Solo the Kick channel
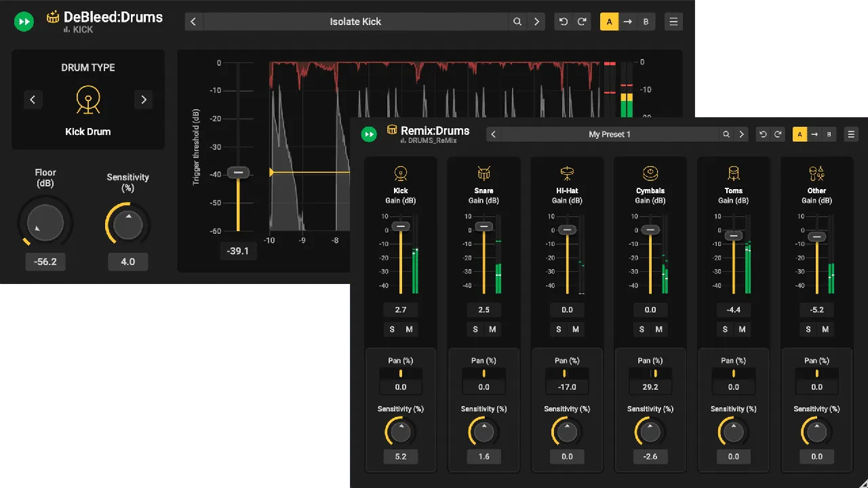868x488 pixels. point(392,329)
